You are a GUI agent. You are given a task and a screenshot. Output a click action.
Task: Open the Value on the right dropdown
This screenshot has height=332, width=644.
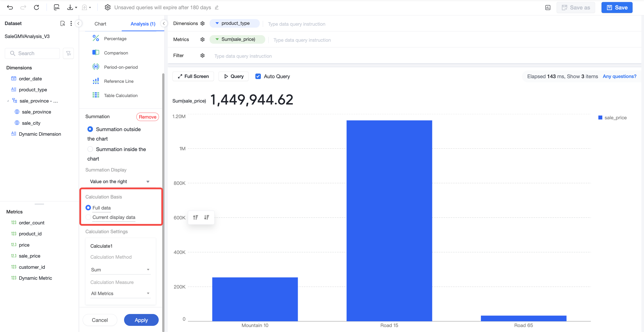click(120, 182)
